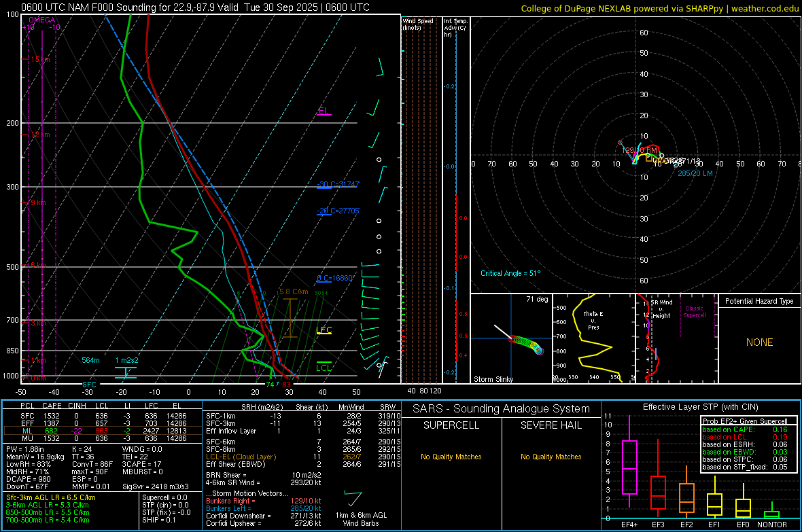802x532 pixels.
Task: Click the 'Bunkers Right = 129/10 kt' line
Action: 264,501
